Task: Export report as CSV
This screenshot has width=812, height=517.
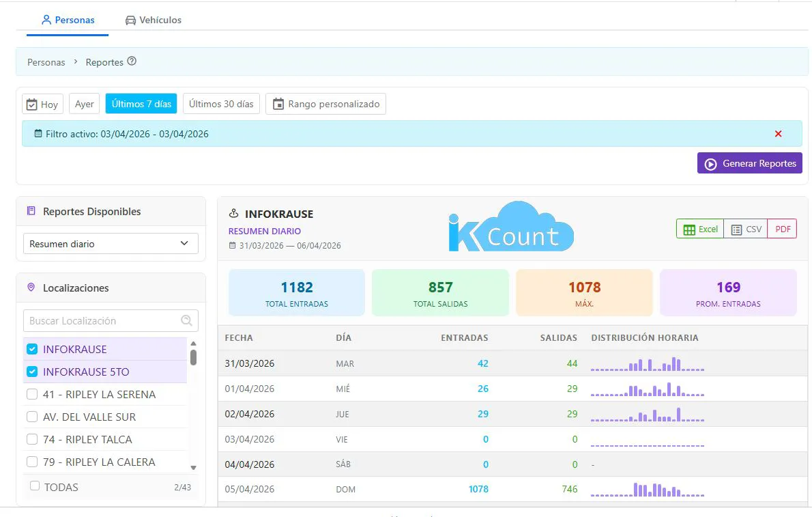Action: coord(746,229)
